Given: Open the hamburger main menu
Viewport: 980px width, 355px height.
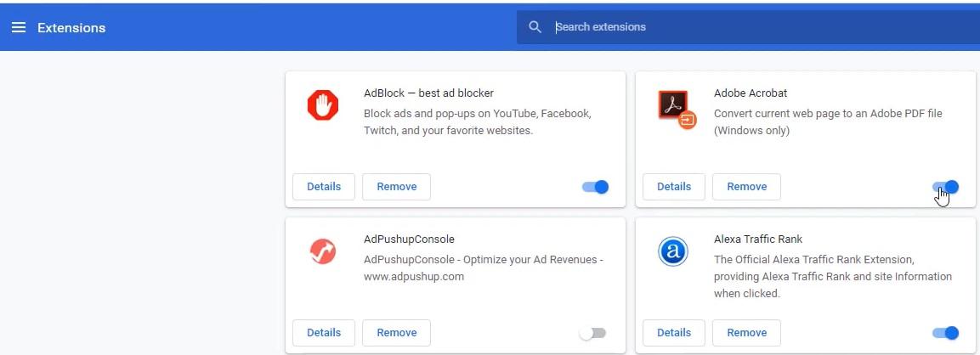Looking at the screenshot, I should click(x=18, y=27).
